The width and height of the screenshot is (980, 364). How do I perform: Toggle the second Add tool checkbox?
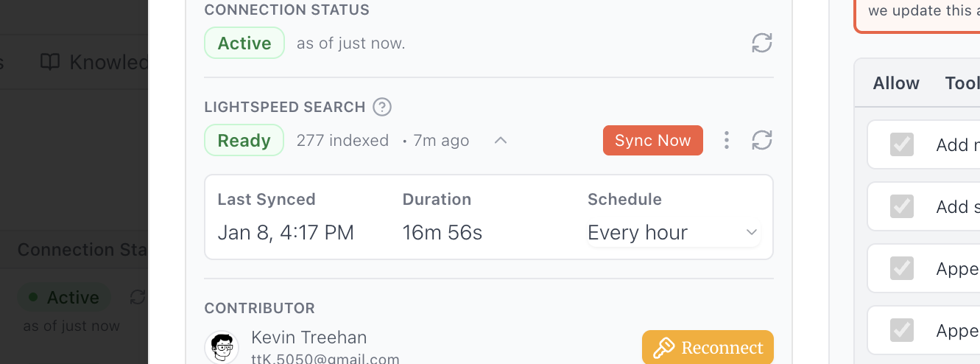coord(902,206)
